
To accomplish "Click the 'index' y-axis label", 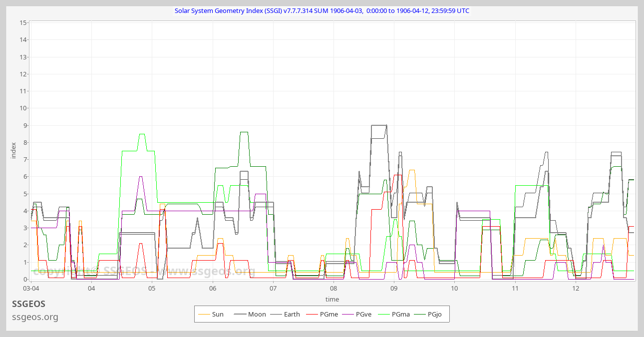I will [13, 150].
